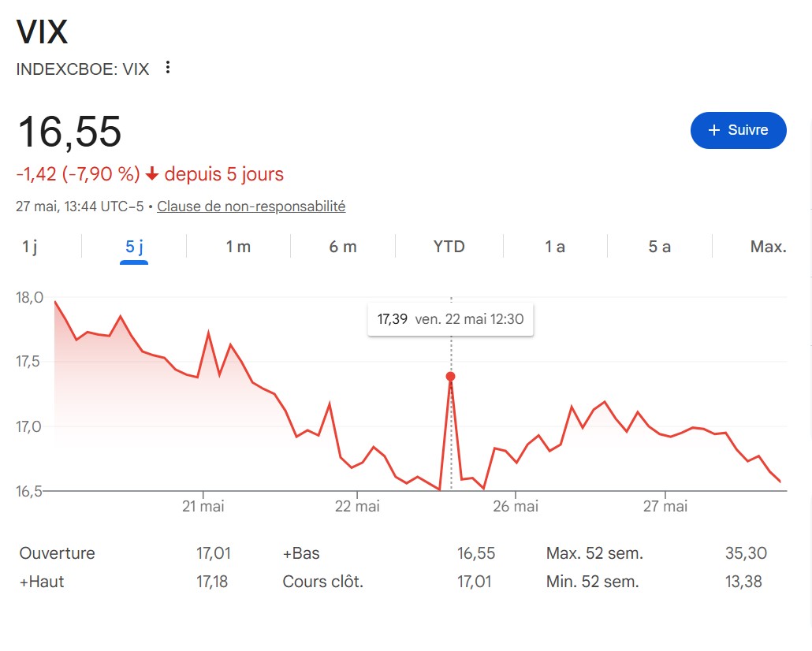The height and width of the screenshot is (651, 812).
Task: Click the red down arrow next to change
Action: [151, 174]
